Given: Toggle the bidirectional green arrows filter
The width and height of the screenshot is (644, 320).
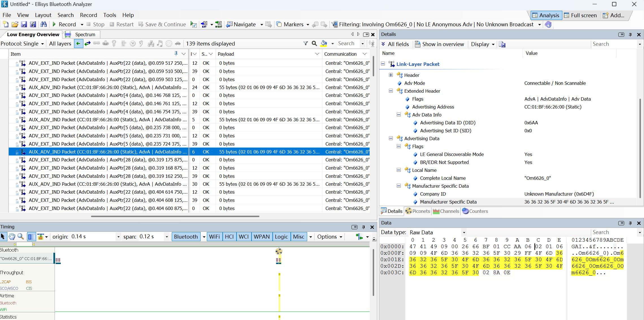Looking at the screenshot, I should tap(88, 44).
